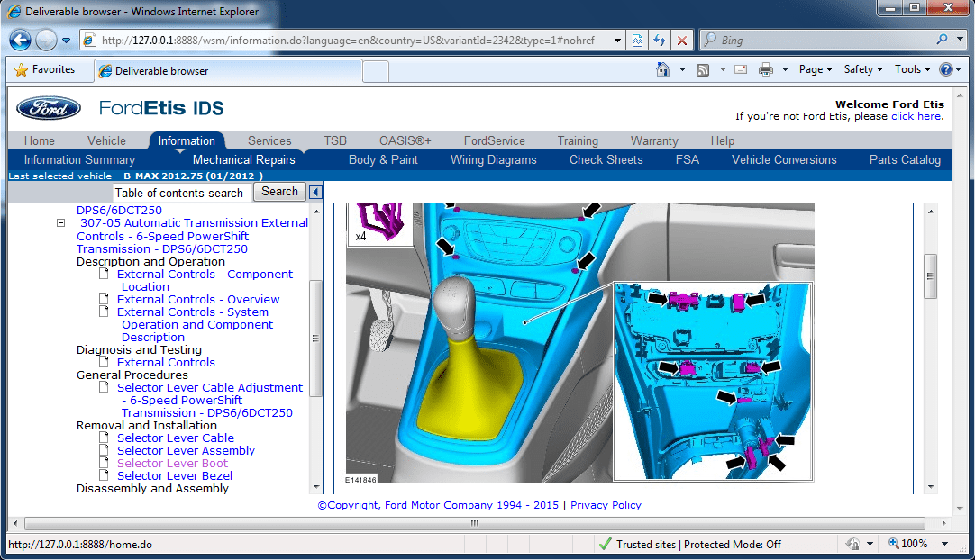This screenshot has width=975, height=560.
Task: Click the RSS feeds icon
Action: [703, 69]
